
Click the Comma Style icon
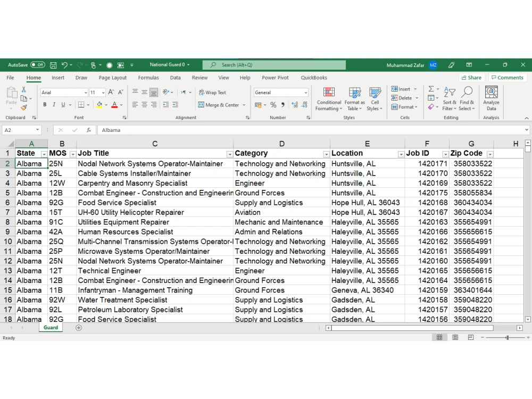(x=282, y=105)
